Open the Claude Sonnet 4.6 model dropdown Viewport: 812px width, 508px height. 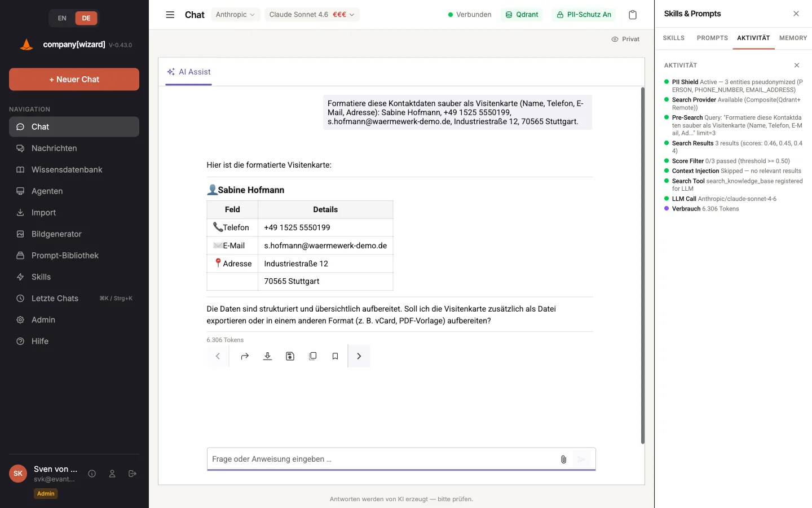(312, 15)
